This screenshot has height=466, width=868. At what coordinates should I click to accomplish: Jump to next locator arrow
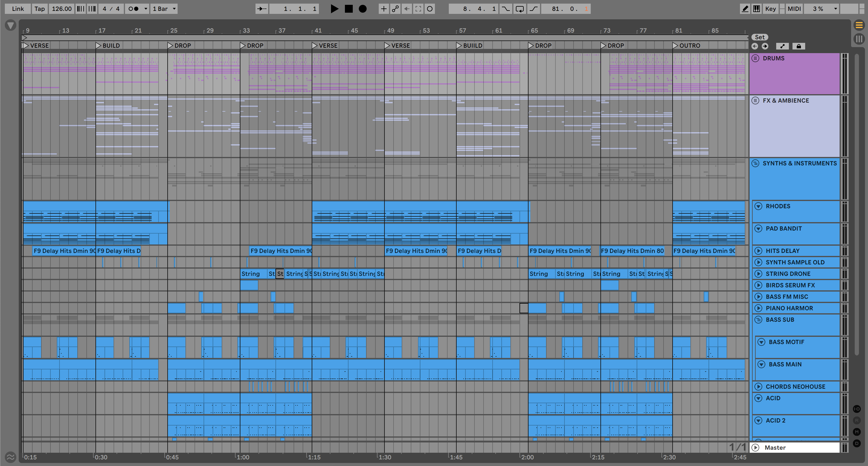[x=765, y=46]
